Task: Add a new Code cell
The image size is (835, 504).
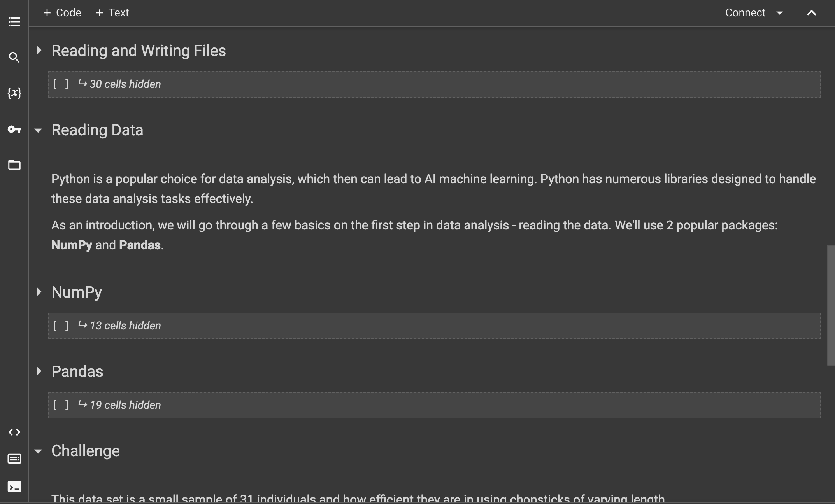Action: pos(62,13)
